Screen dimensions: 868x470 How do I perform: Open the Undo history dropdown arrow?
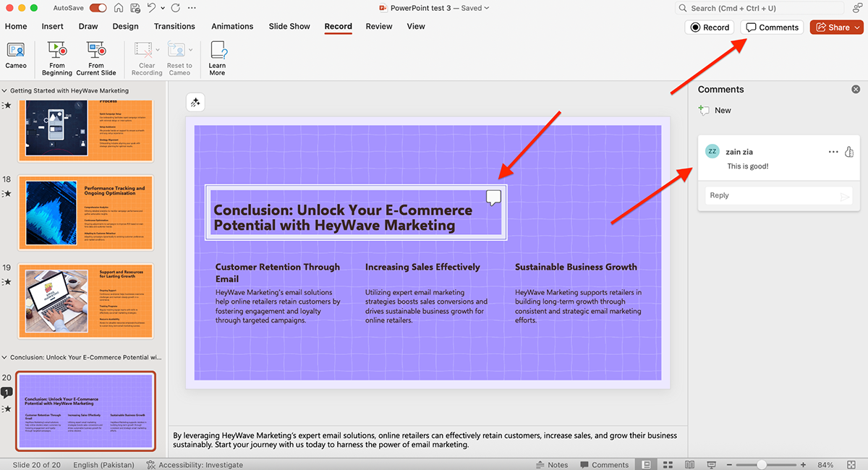coord(163,8)
